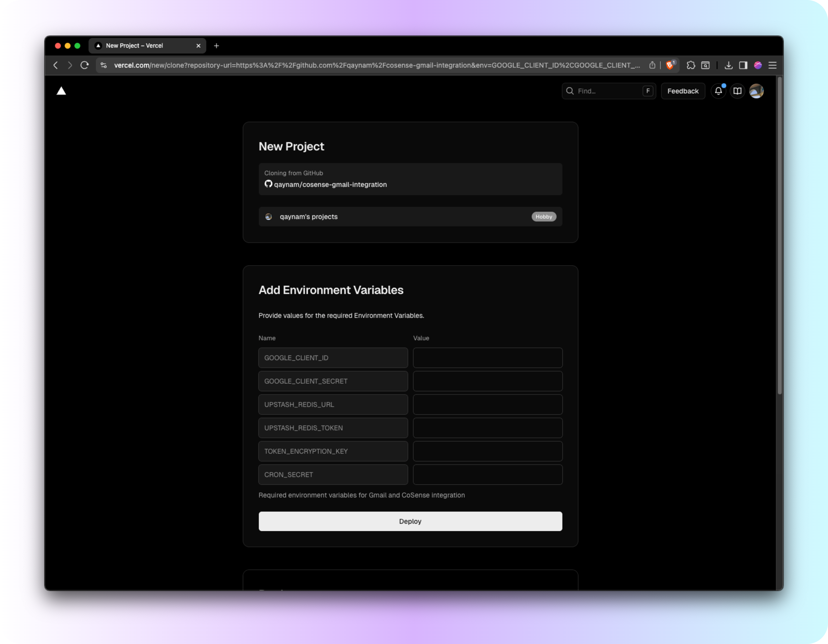Click the CRON_SECRET name field
828x644 pixels.
coord(333,474)
